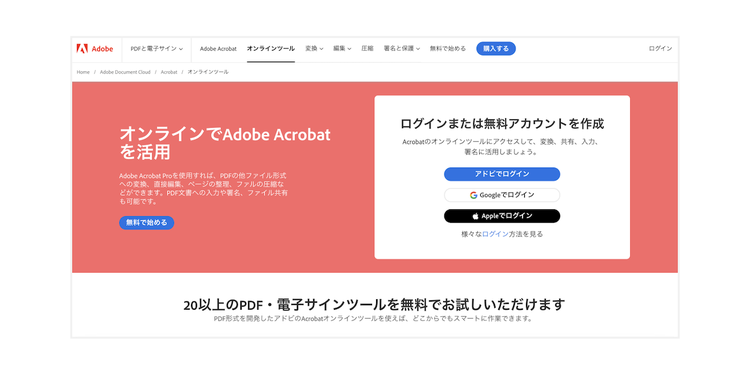Sign in with Googleでログイン button

click(502, 195)
